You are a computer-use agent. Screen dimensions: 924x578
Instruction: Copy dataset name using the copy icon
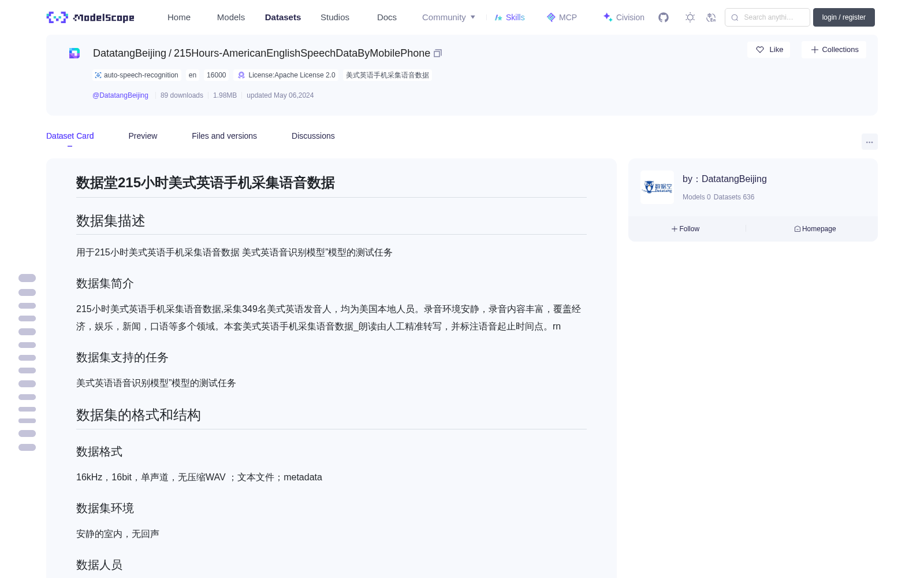[438, 53]
